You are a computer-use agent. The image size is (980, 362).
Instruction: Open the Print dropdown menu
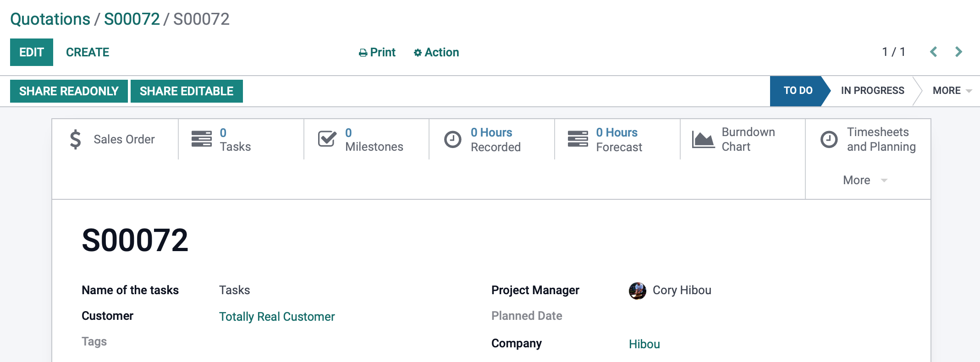pyautogui.click(x=377, y=52)
